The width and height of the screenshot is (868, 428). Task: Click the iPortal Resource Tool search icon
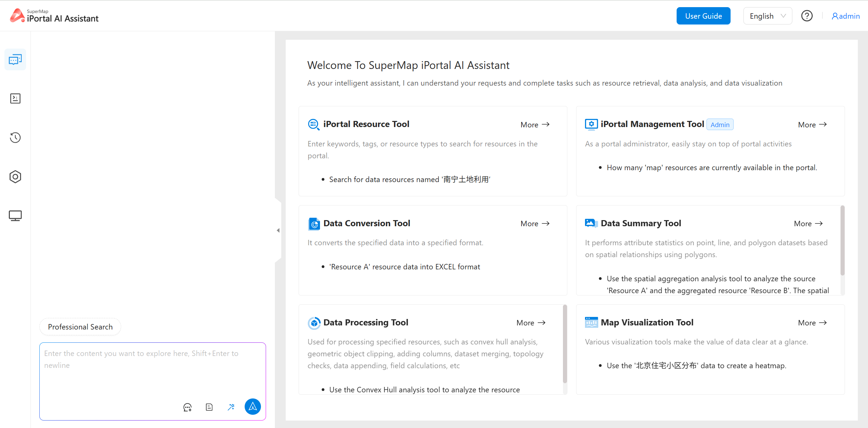[314, 124]
